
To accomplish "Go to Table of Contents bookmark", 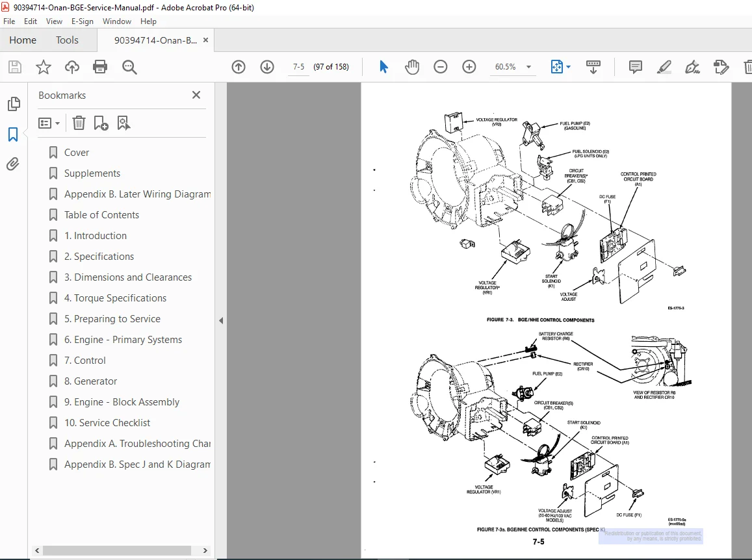I will point(101,215).
